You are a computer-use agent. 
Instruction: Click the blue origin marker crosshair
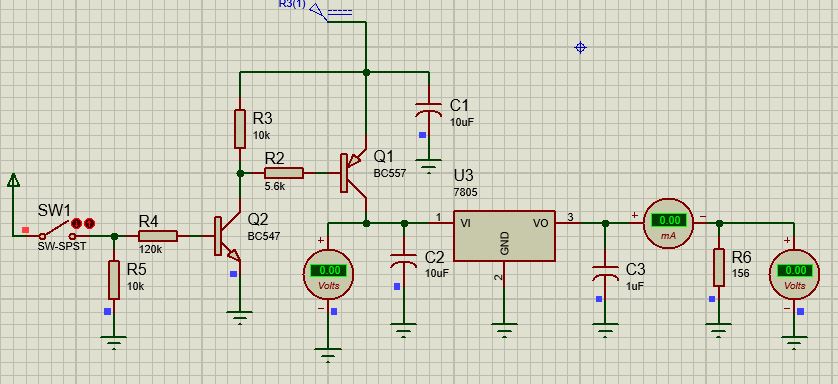(580, 48)
